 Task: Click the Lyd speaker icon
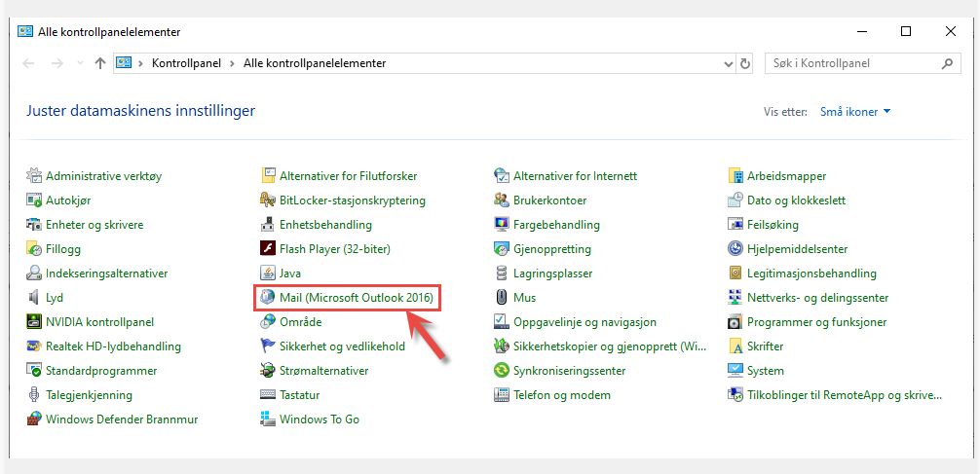(x=34, y=298)
